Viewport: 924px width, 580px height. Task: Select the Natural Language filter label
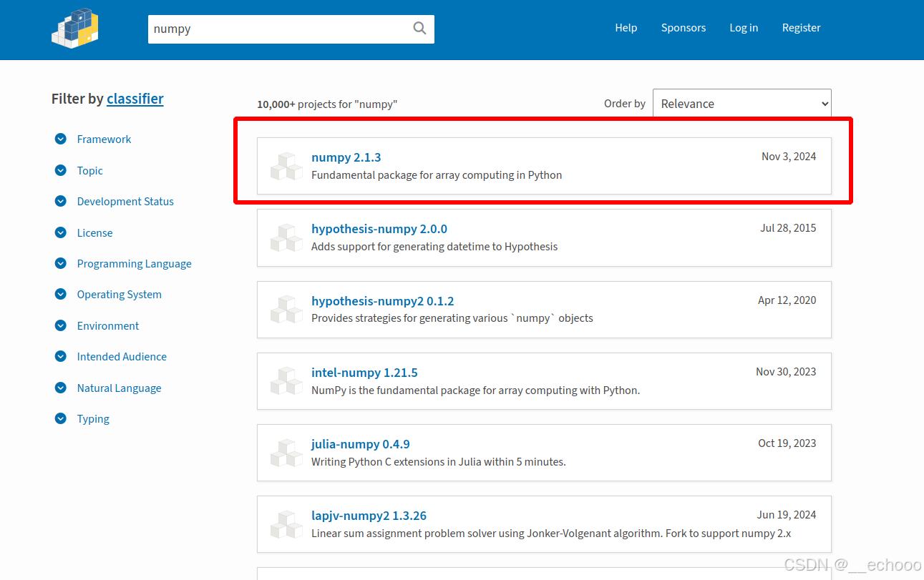(119, 388)
